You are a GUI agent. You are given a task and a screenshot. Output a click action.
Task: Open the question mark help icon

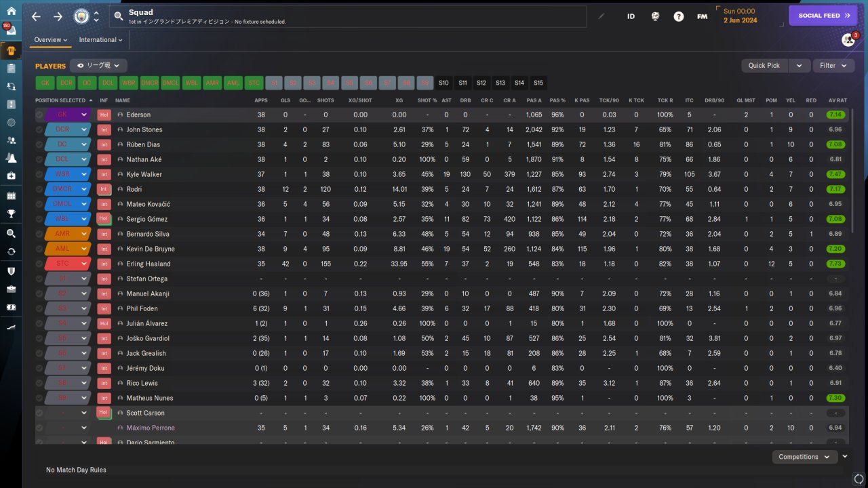(x=678, y=16)
